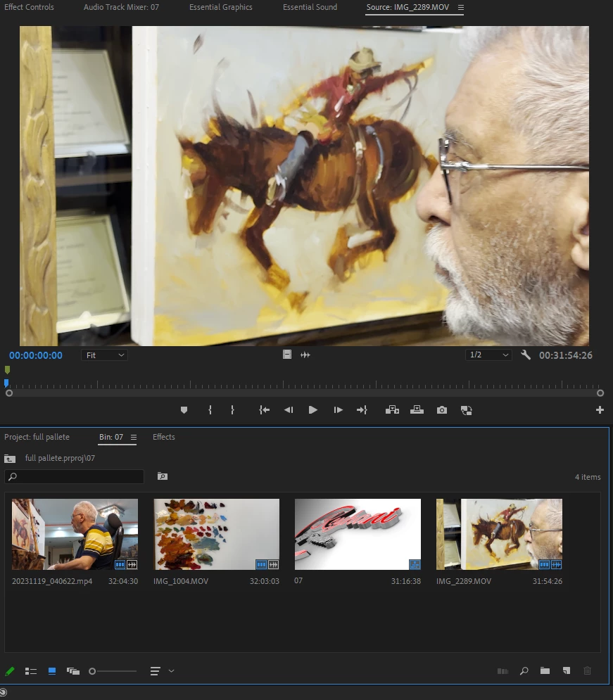This screenshot has width=613, height=700.
Task: Open the playback resolution 1/2 dropdown
Action: click(488, 355)
